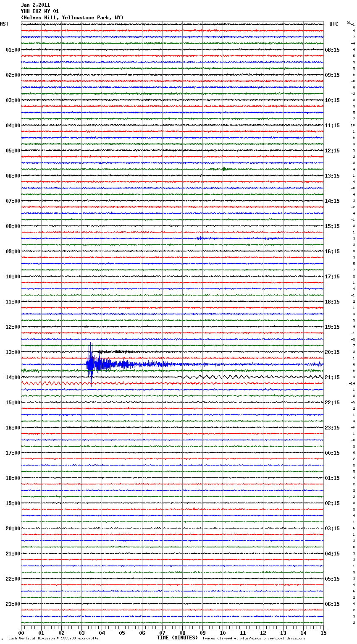This screenshot has height=644, width=357.
Task: Click minute tick label '00' on time axis
Action: click(21, 633)
